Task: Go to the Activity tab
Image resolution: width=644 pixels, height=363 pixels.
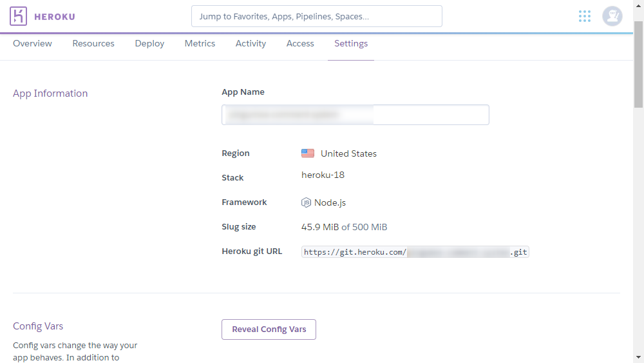Action: (251, 44)
